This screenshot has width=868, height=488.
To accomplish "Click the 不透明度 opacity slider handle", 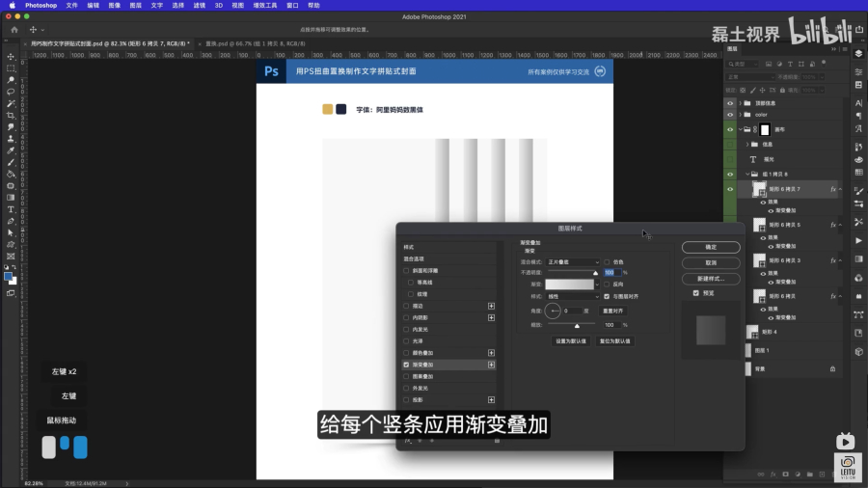I will (x=596, y=273).
